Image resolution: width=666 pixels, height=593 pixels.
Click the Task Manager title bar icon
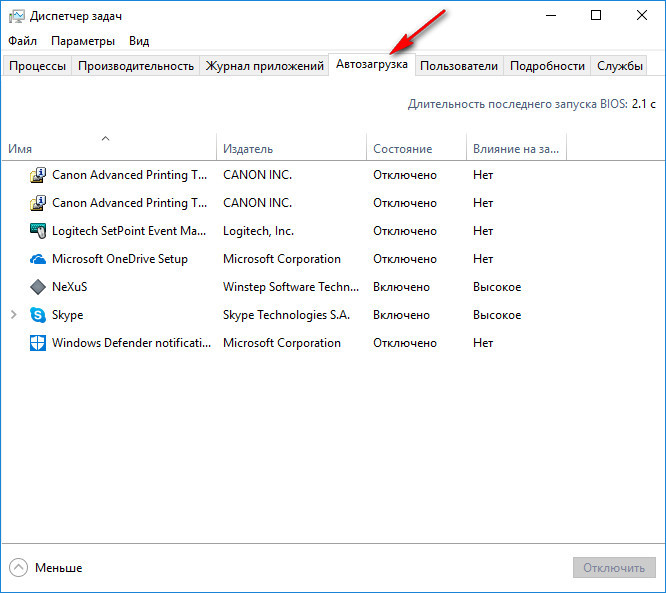(17, 16)
